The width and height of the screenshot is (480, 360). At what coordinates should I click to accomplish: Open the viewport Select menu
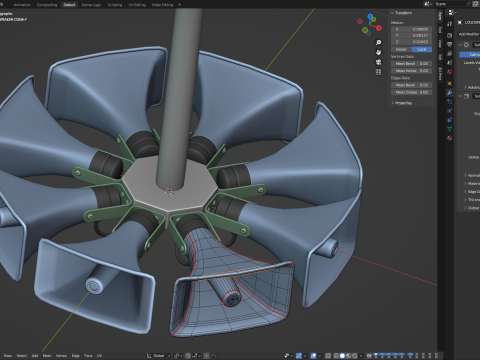click(x=21, y=356)
